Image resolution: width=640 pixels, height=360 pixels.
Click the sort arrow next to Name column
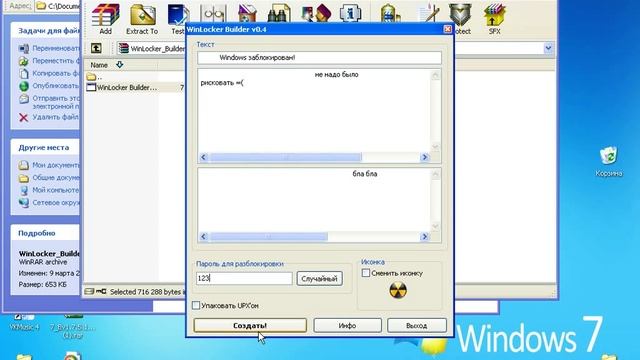coord(119,64)
